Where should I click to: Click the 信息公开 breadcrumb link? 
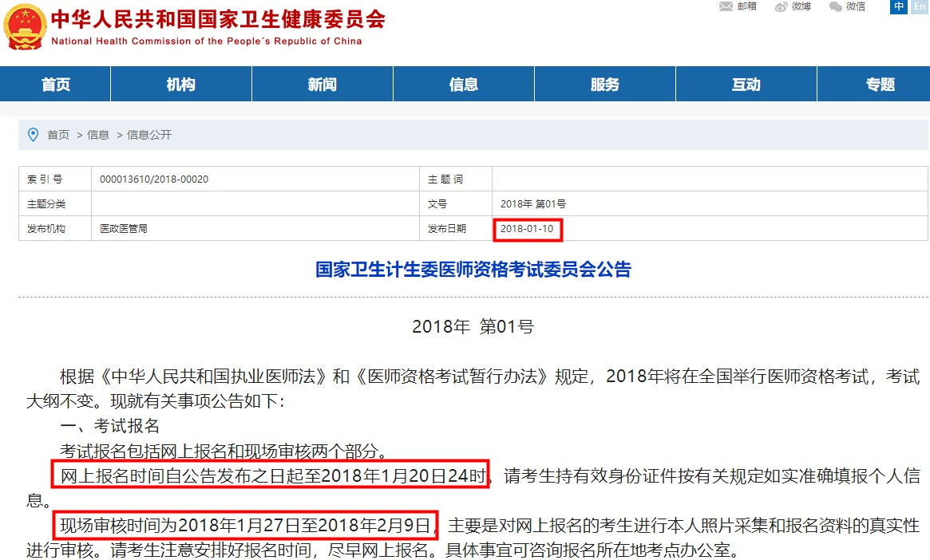(x=149, y=135)
